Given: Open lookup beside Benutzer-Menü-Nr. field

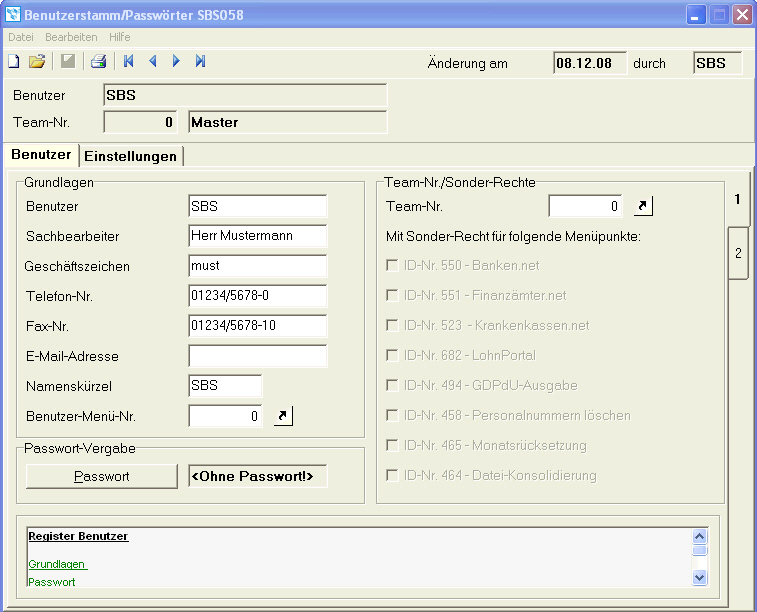Looking at the screenshot, I should 284,416.
